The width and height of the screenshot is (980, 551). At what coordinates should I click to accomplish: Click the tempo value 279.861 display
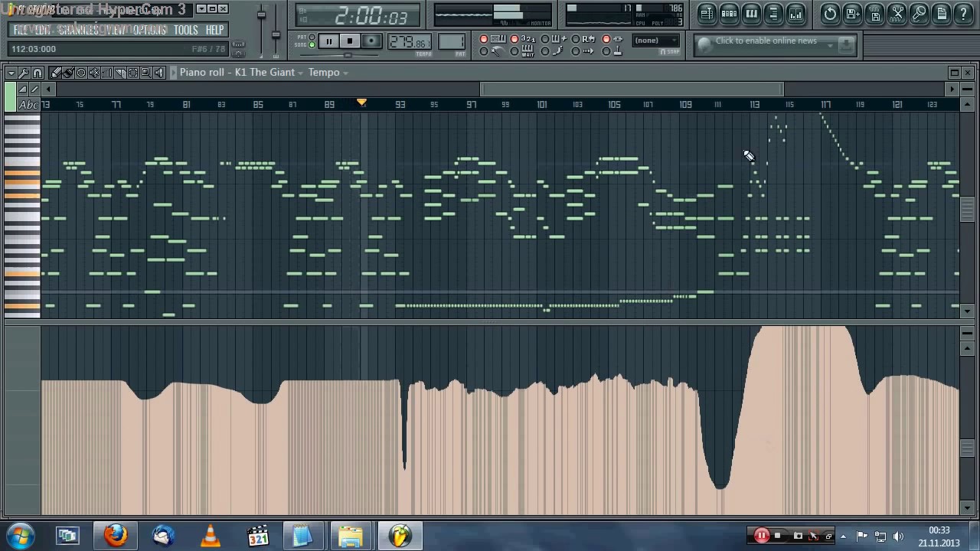click(409, 42)
